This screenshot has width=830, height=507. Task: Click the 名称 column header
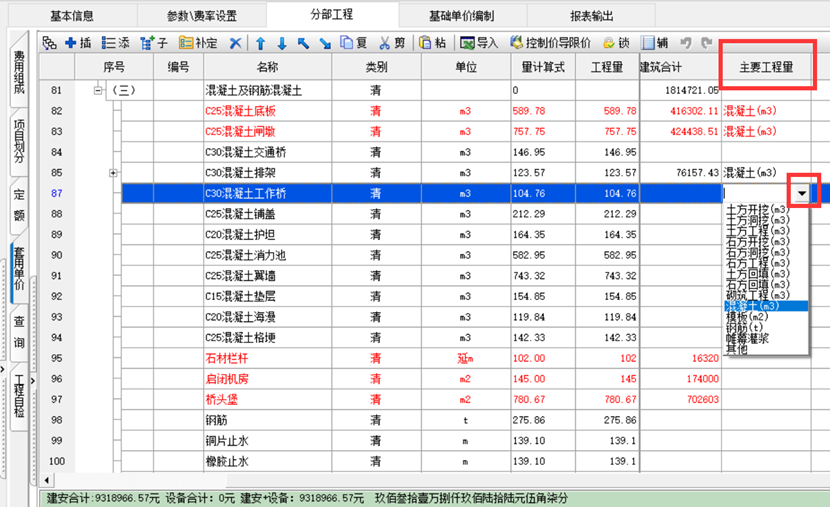click(x=267, y=67)
